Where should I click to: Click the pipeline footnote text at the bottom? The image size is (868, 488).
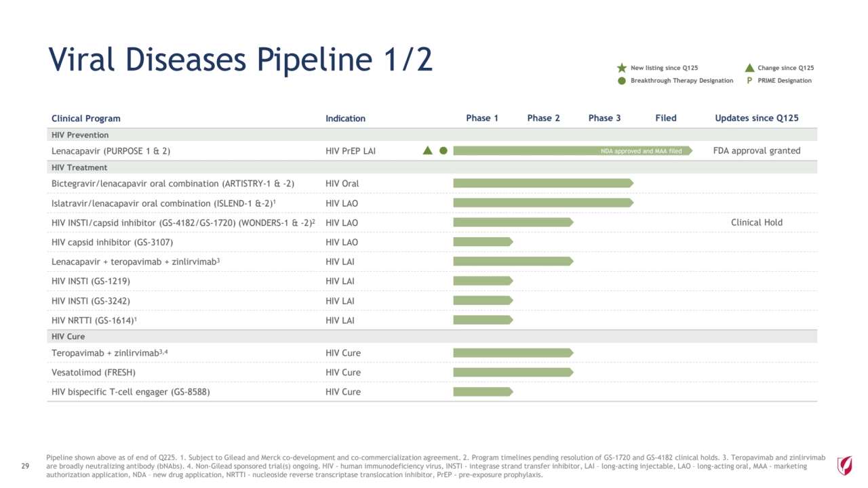pyautogui.click(x=435, y=466)
